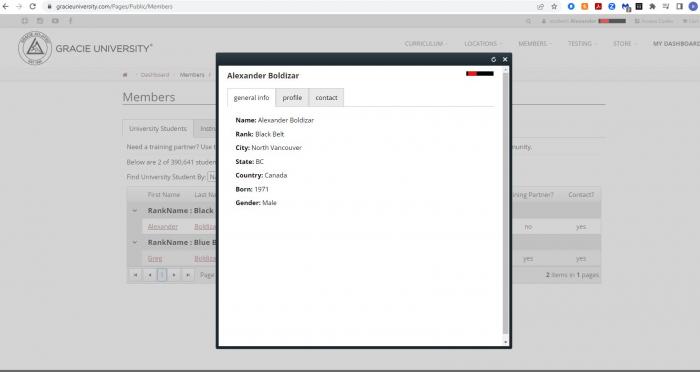
Task: Click the Contact? column header
Action: click(x=581, y=195)
